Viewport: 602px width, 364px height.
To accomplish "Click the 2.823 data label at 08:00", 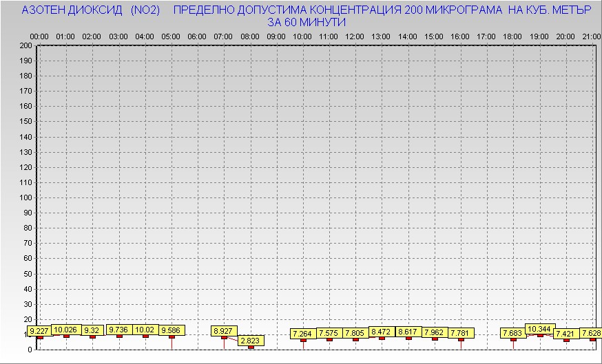I will 251,341.
